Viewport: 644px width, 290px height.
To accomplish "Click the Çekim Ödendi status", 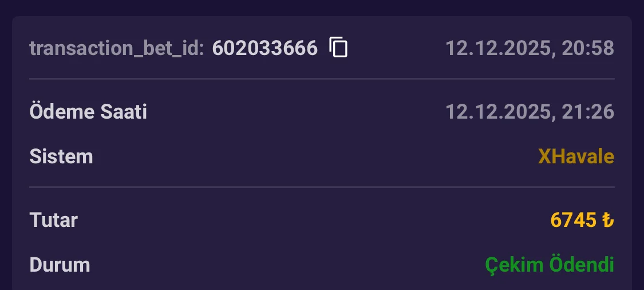I will 550,265.
